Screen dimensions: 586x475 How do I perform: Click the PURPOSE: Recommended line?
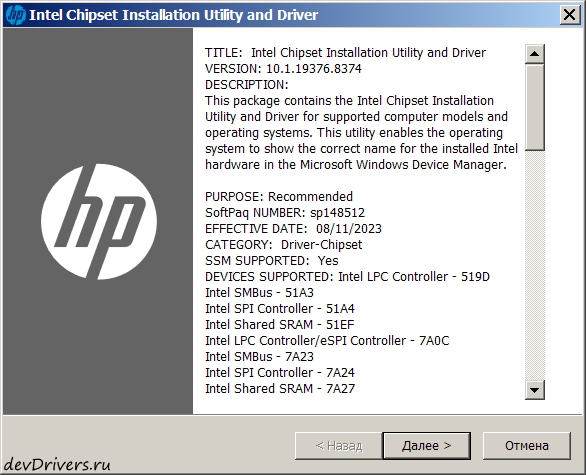click(279, 197)
